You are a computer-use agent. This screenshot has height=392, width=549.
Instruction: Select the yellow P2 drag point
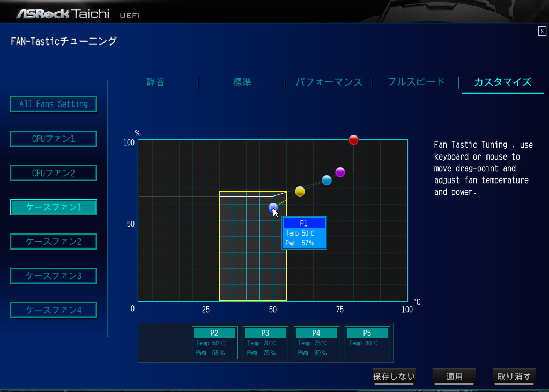300,191
